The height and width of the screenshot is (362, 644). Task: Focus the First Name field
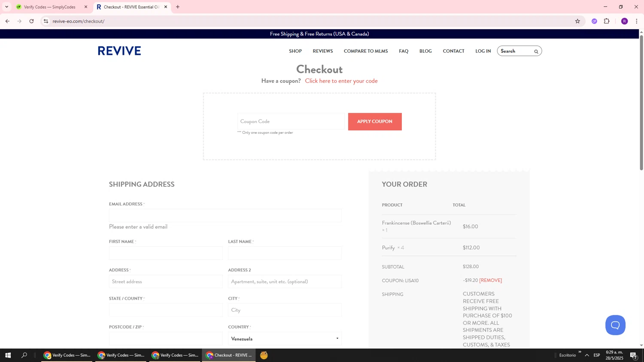click(x=166, y=253)
